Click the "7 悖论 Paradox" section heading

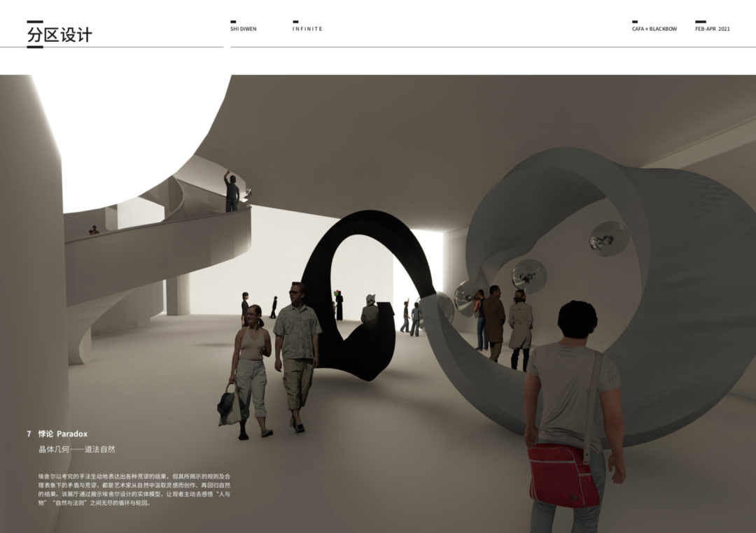pos(57,434)
